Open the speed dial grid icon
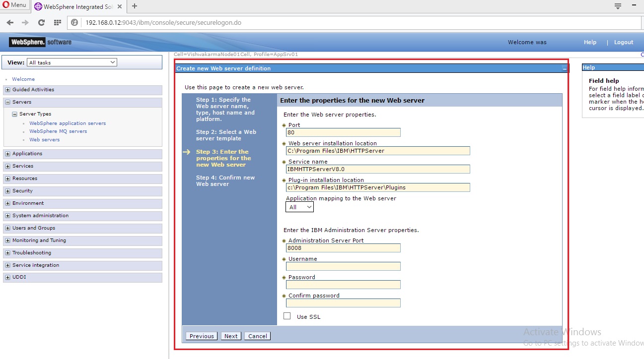644x359 pixels. tap(58, 22)
